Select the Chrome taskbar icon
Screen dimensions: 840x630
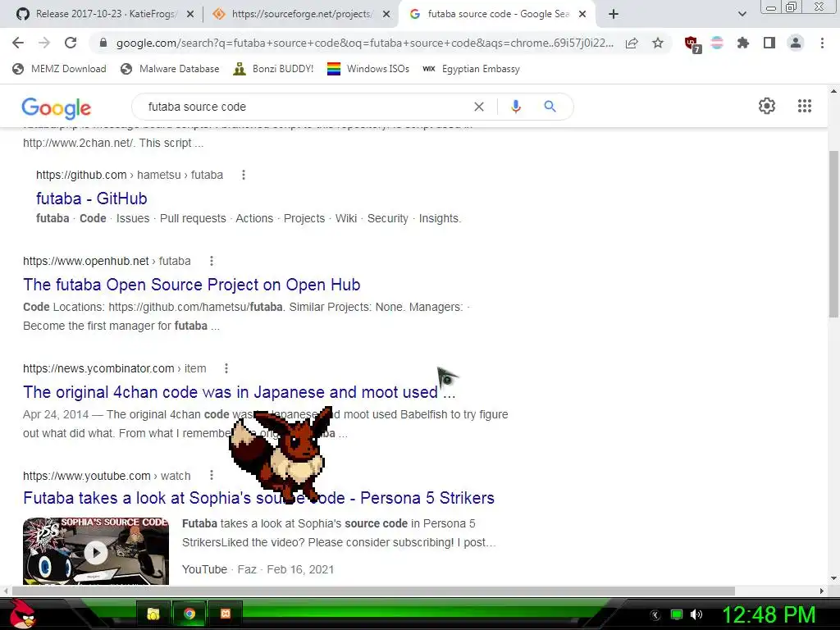(x=189, y=614)
